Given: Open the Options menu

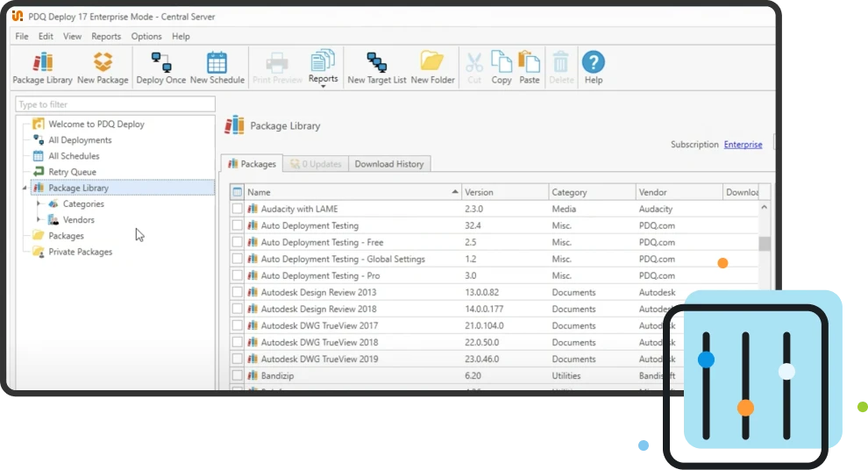Looking at the screenshot, I should (x=146, y=36).
